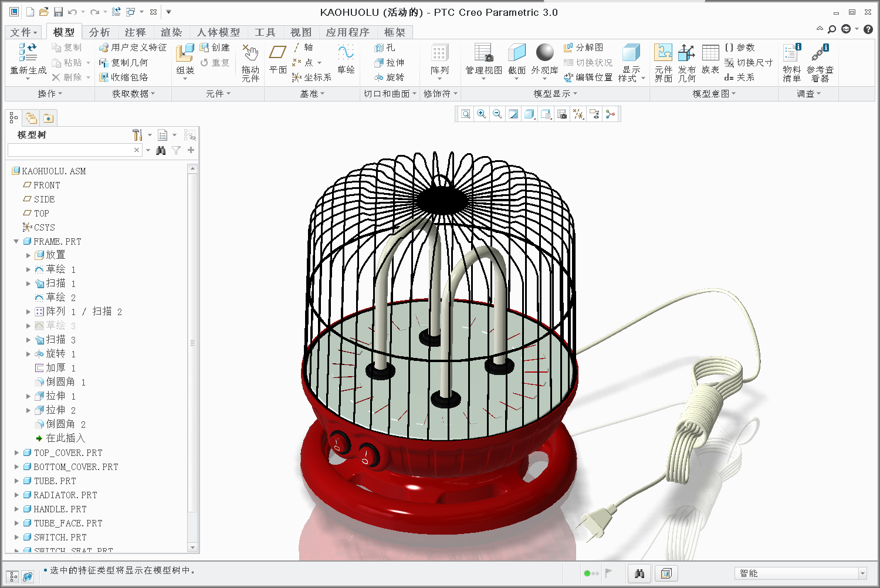The image size is (880, 588).
Task: Switch to the 分析 analysis tab
Action: pos(100,32)
